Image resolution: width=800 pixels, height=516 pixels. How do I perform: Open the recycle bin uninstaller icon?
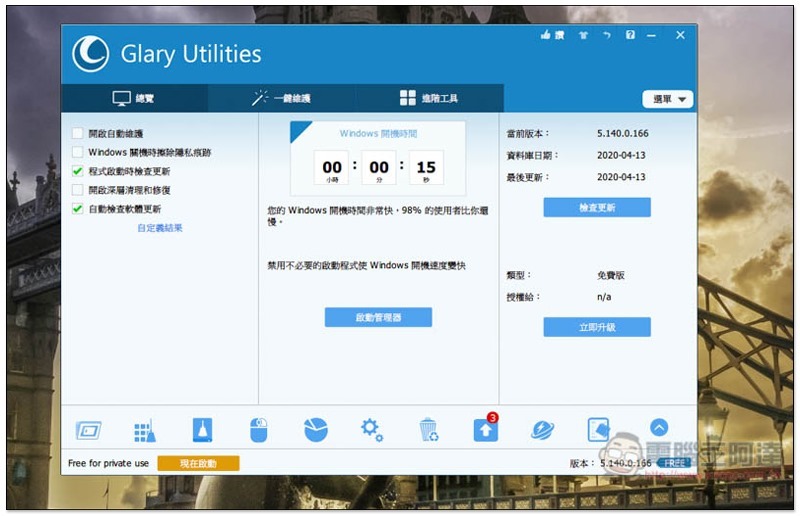pyautogui.click(x=429, y=430)
